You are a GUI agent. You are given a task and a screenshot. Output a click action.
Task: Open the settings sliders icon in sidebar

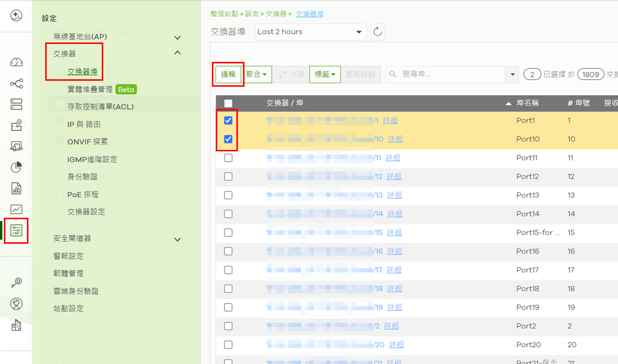click(16, 231)
